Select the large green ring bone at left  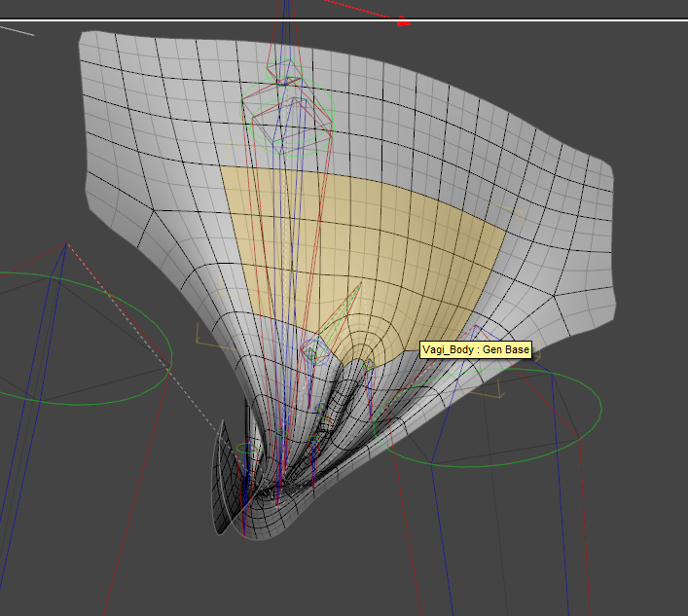tap(84, 339)
